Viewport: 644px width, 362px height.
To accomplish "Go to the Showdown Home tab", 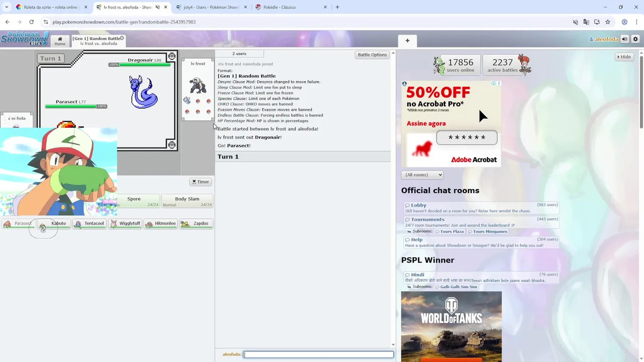I will (60, 41).
